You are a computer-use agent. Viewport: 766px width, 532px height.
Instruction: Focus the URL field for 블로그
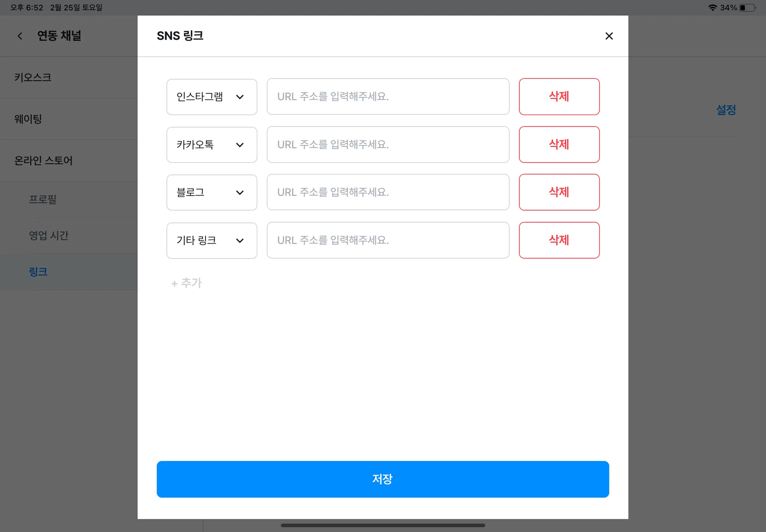(x=388, y=192)
